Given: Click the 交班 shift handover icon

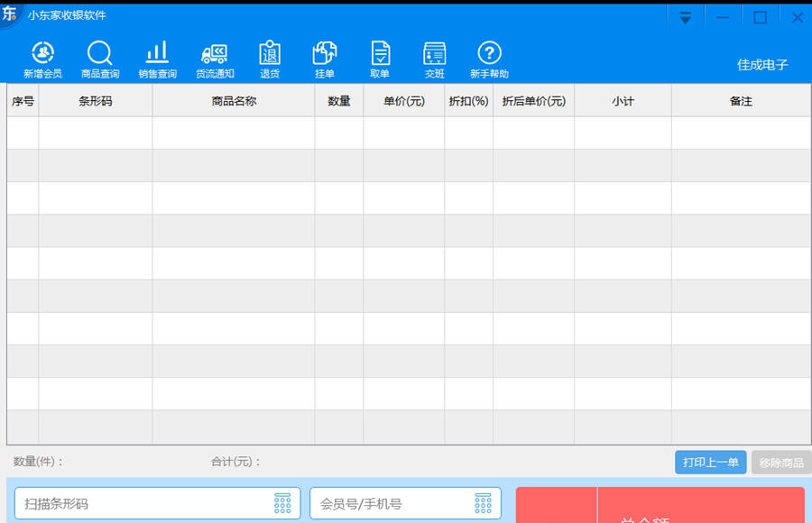Looking at the screenshot, I should [x=434, y=57].
